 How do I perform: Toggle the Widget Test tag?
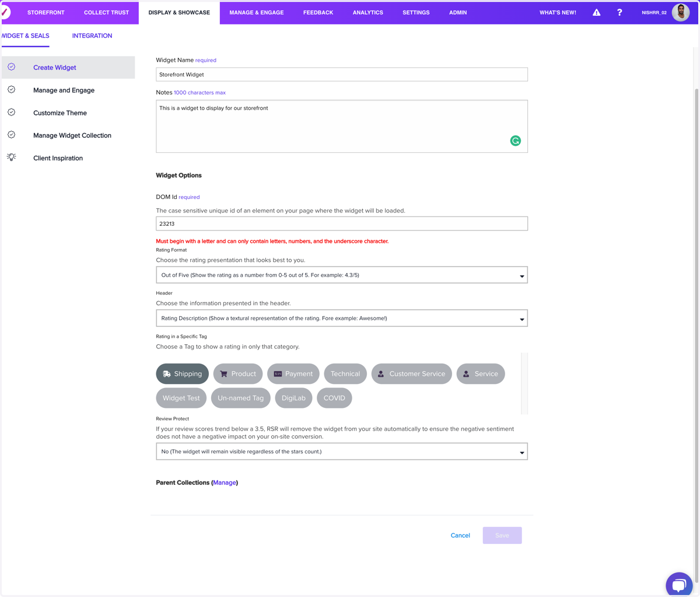(x=181, y=398)
